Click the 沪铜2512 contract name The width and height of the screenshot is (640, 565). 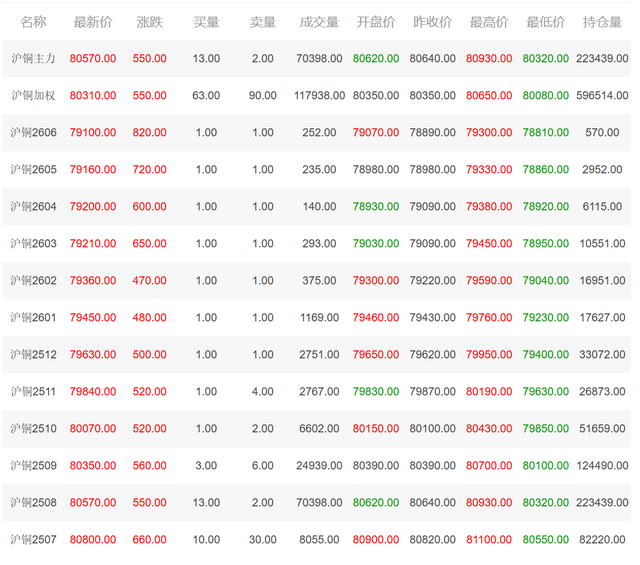[x=33, y=354]
